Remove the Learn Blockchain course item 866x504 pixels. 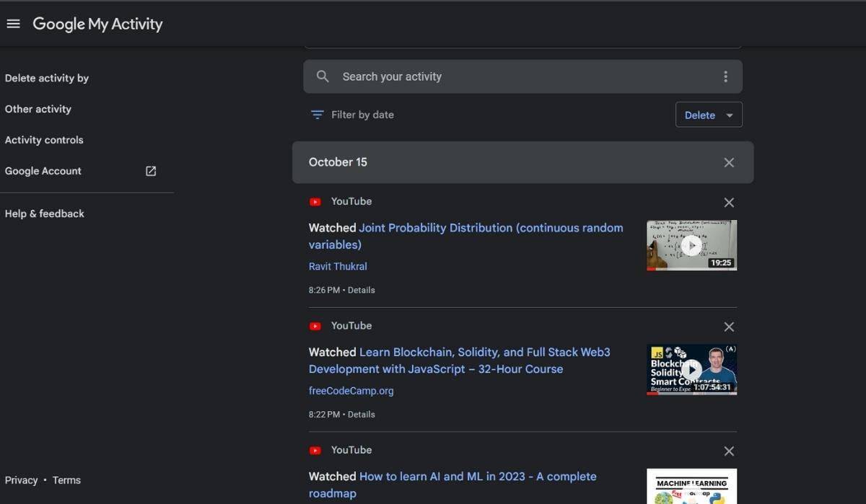tap(729, 327)
